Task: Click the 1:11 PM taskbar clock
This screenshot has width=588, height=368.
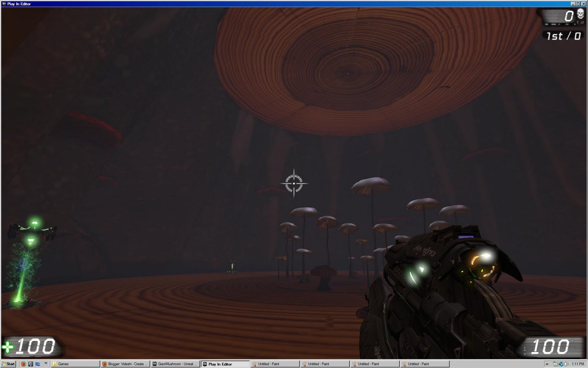Action: (578, 364)
